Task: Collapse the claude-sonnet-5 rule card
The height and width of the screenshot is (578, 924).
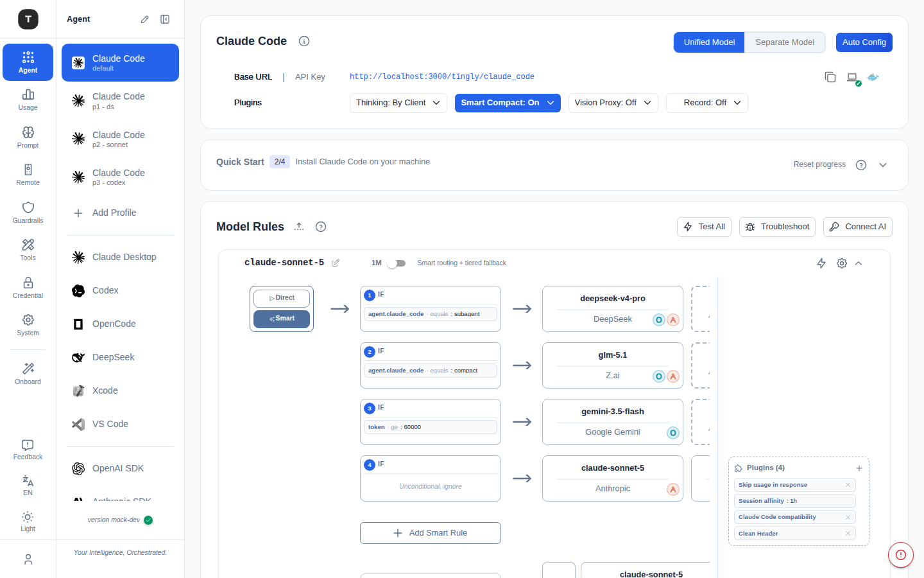Action: coord(859,263)
